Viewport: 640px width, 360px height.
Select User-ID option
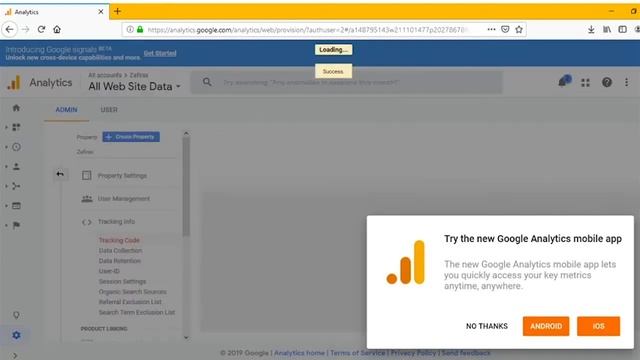[109, 271]
